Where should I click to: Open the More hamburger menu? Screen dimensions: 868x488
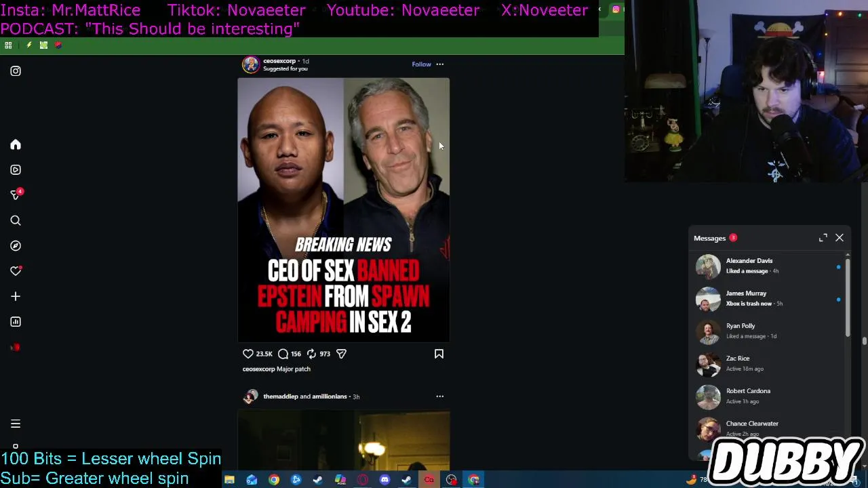16,424
